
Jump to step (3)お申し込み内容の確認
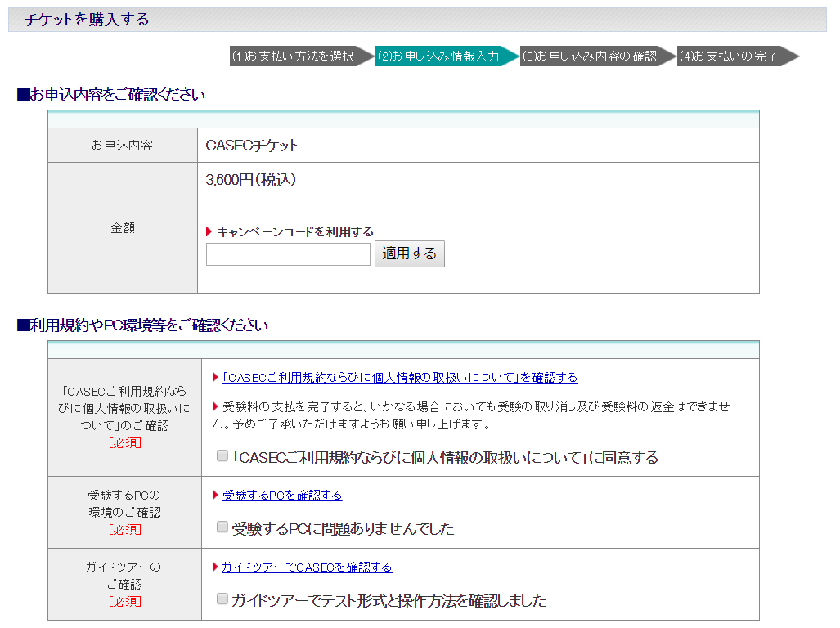tap(593, 56)
